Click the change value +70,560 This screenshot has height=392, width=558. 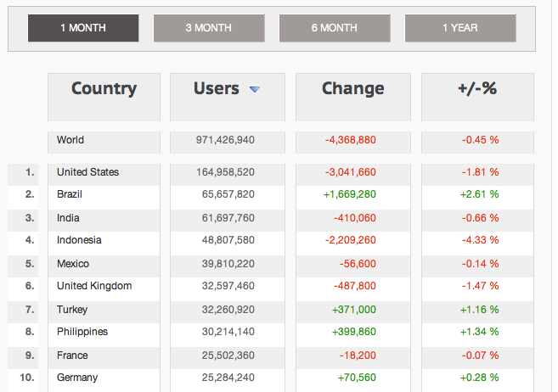[357, 378]
